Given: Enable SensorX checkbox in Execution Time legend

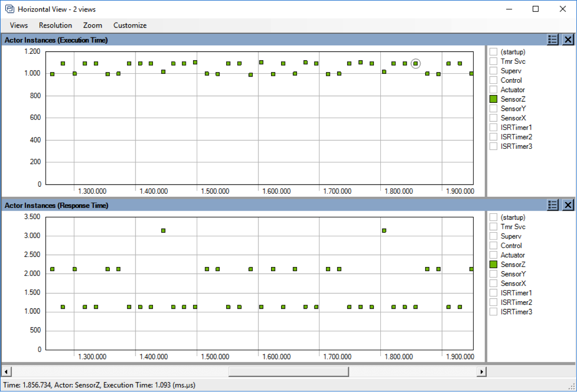Looking at the screenshot, I should tap(494, 118).
